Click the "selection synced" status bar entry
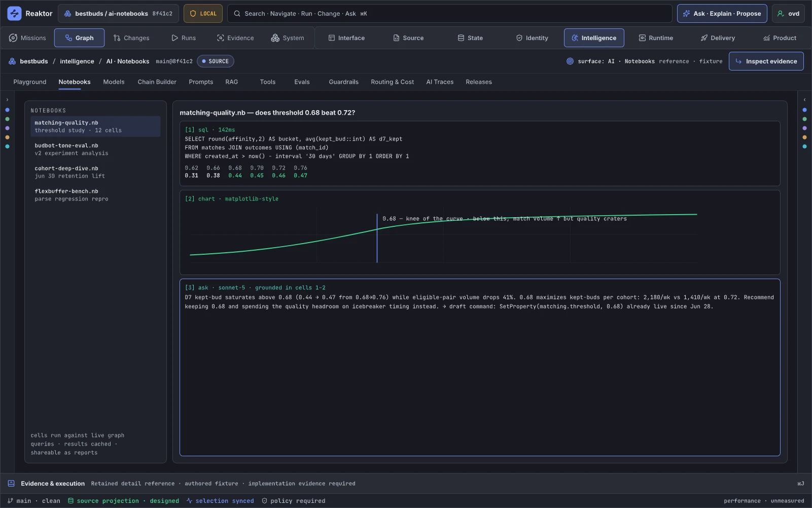This screenshot has width=812, height=508. click(x=220, y=501)
